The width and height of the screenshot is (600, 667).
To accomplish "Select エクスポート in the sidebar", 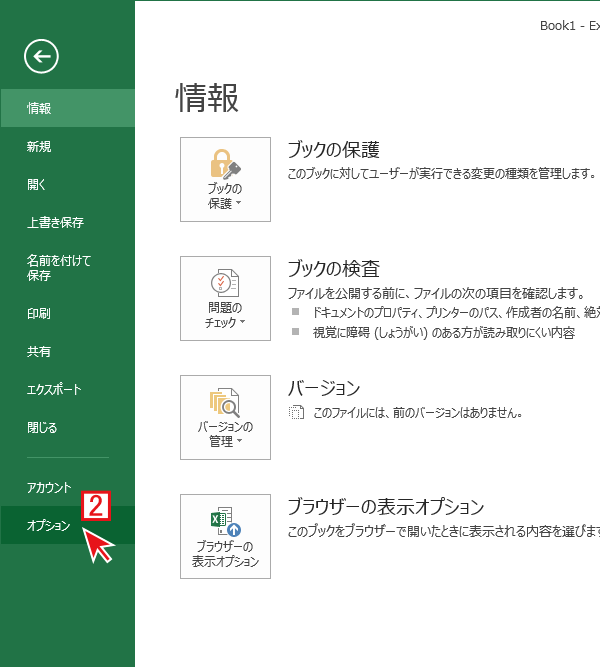I will click(68, 389).
